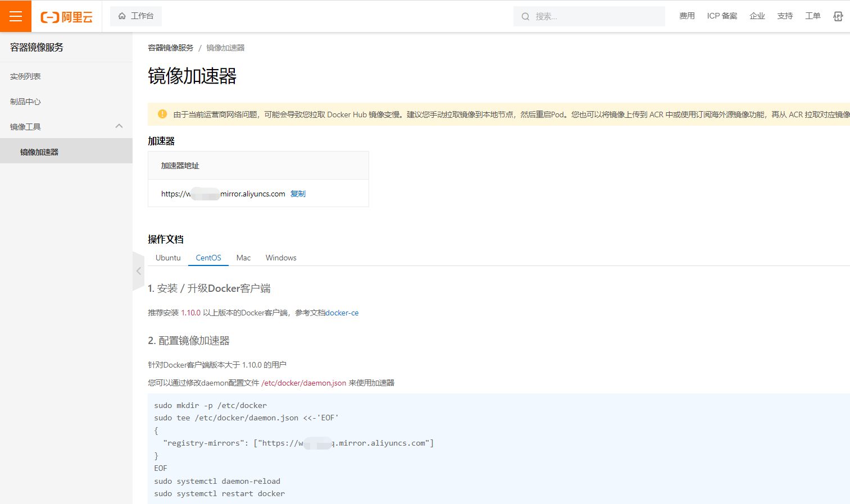The image size is (850, 504).
Task: Click the accelerator URL mirror.aliyuncs.com
Action: click(x=223, y=194)
